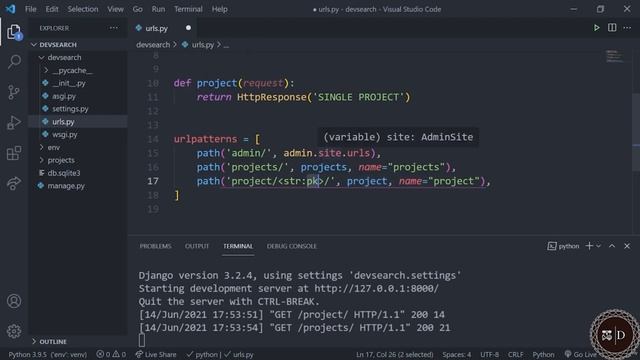
Task: Click errors and warnings count in status bar
Action: click(x=111, y=354)
